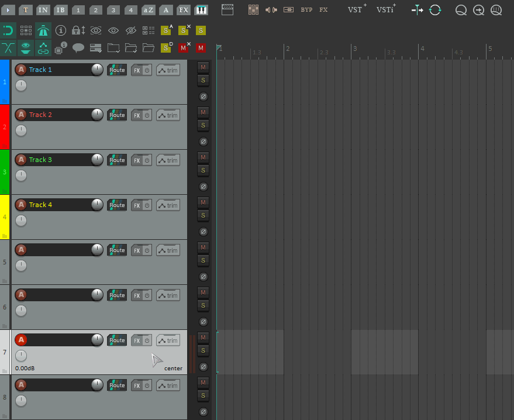
Task: Click the piano keys icon
Action: [201, 10]
